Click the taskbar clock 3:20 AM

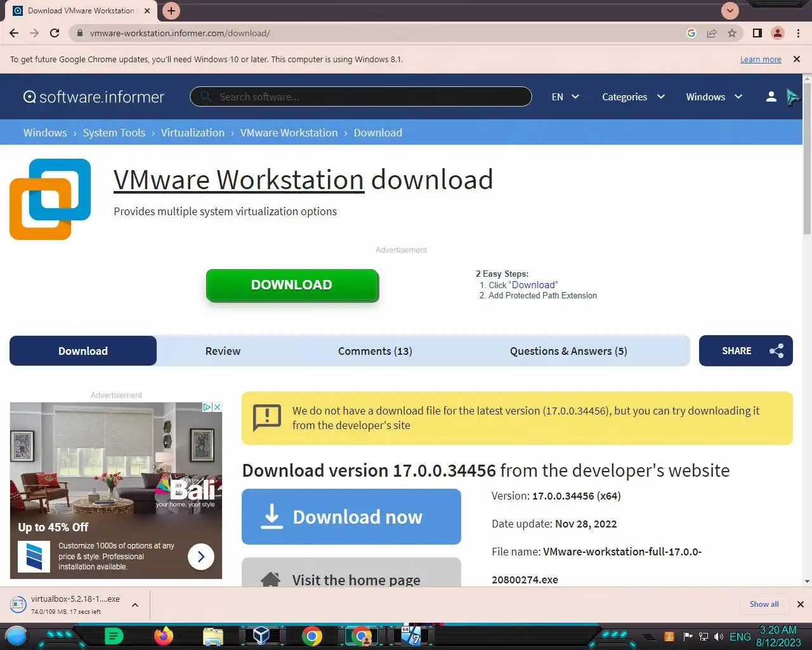tap(778, 636)
